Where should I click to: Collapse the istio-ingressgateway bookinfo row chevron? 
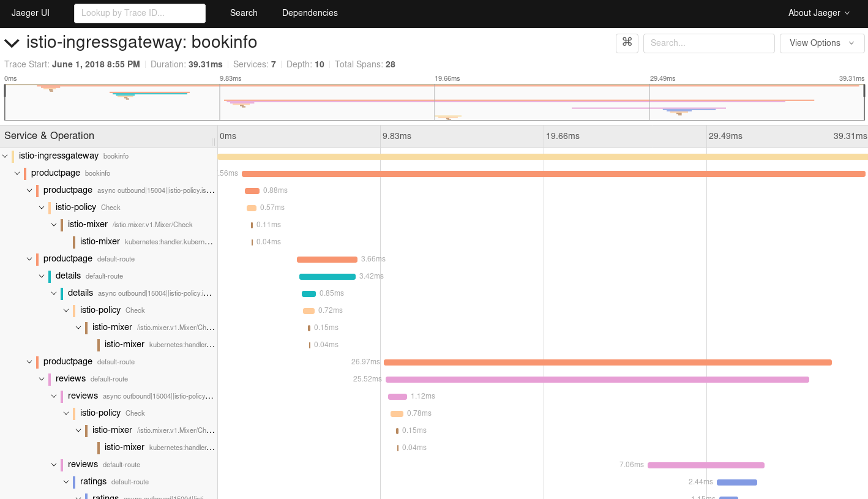(5, 156)
